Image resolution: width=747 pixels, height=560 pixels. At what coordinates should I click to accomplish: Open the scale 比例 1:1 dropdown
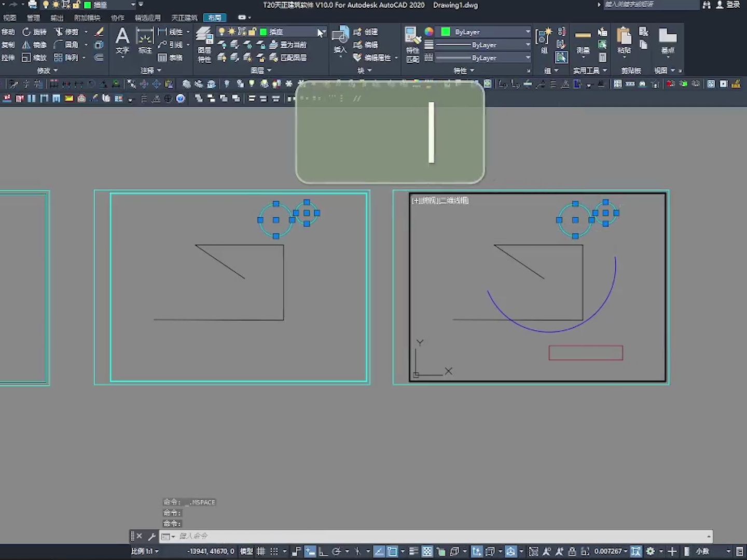pos(145,551)
